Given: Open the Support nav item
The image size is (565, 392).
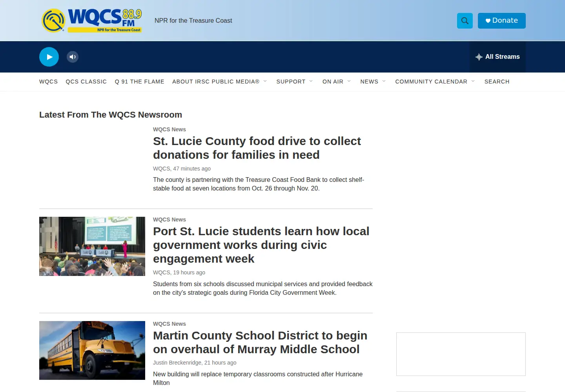Looking at the screenshot, I should click(x=291, y=82).
